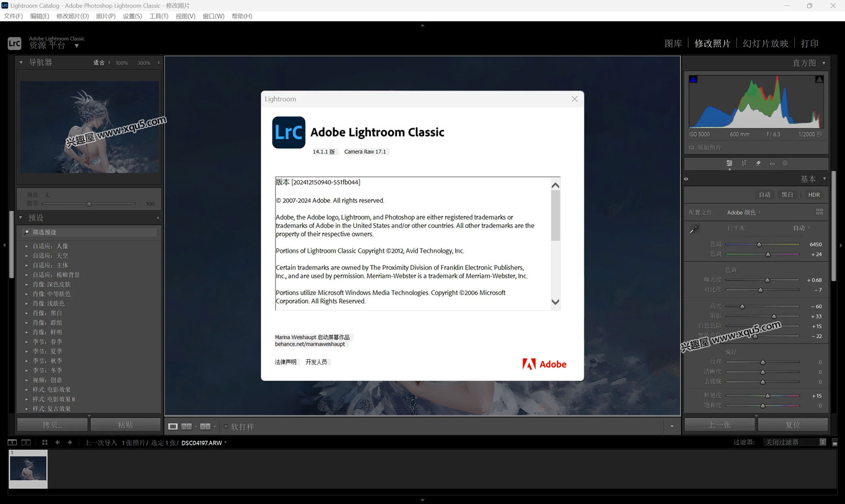This screenshot has height=504, width=845.
Task: Open the 文件(F) menu
Action: (14, 16)
